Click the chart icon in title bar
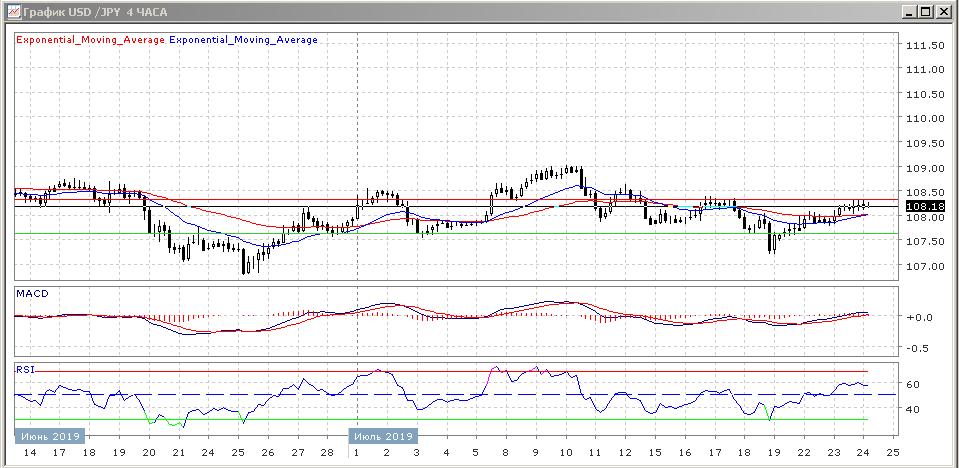Screen dimensions: 959x468 [x=12, y=12]
